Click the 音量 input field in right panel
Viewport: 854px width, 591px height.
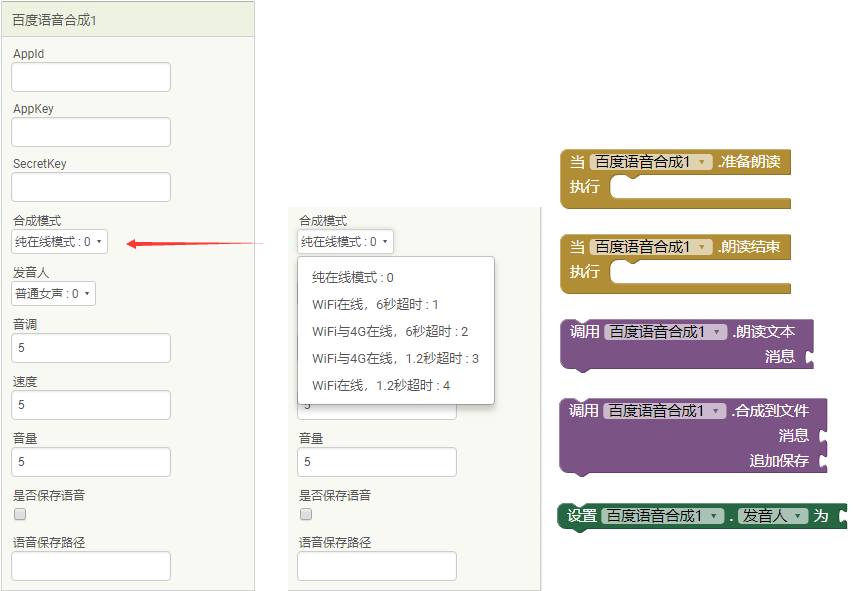tap(377, 462)
